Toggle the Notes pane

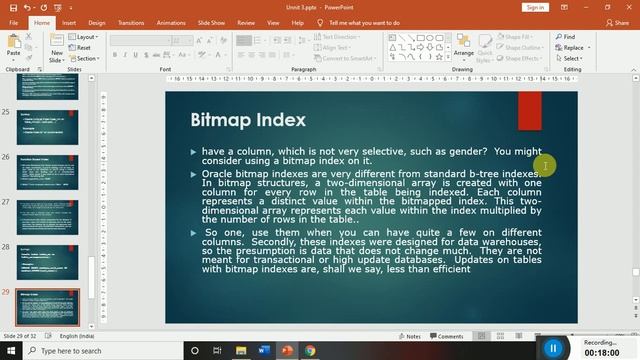click(410, 336)
